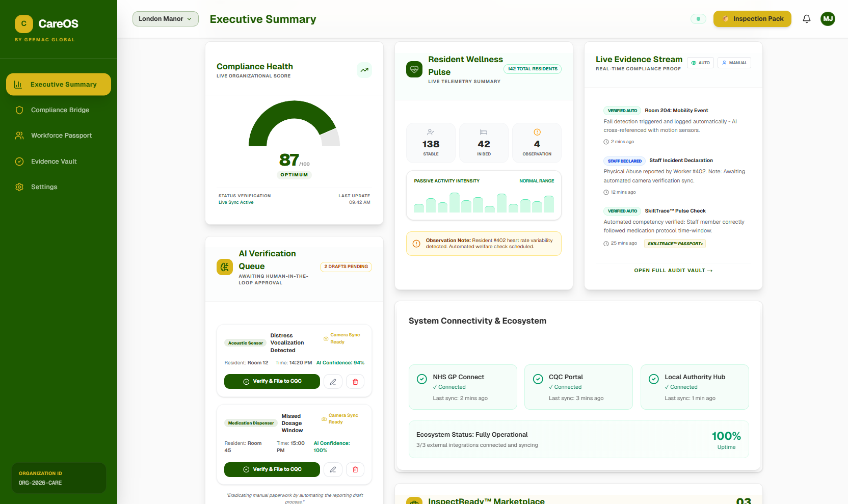Click 'Last sync: 3 mins ago' text

pos(576,399)
